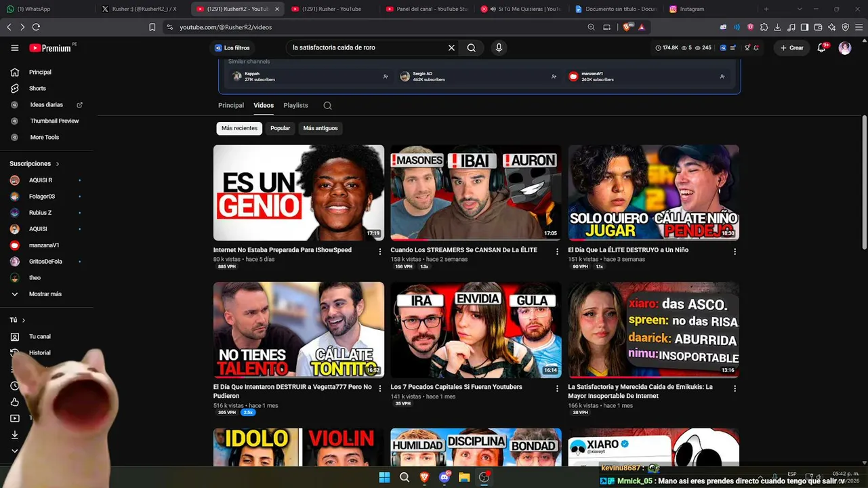Open options for ÉLITE DESTRUYO un Niño video
Image resolution: width=868 pixels, height=488 pixels.
[x=735, y=251]
